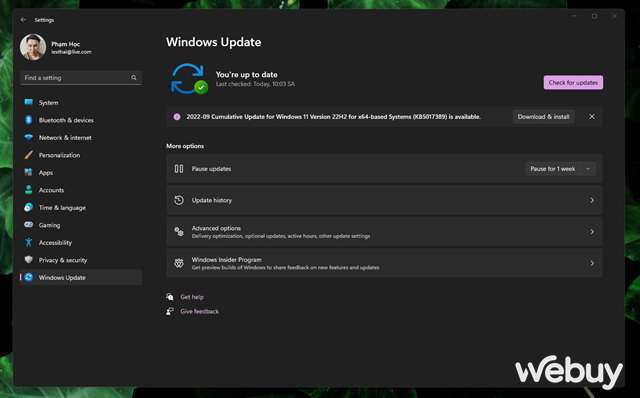Click the Advanced options title text
Screen dimensions: 640x398
(x=216, y=228)
